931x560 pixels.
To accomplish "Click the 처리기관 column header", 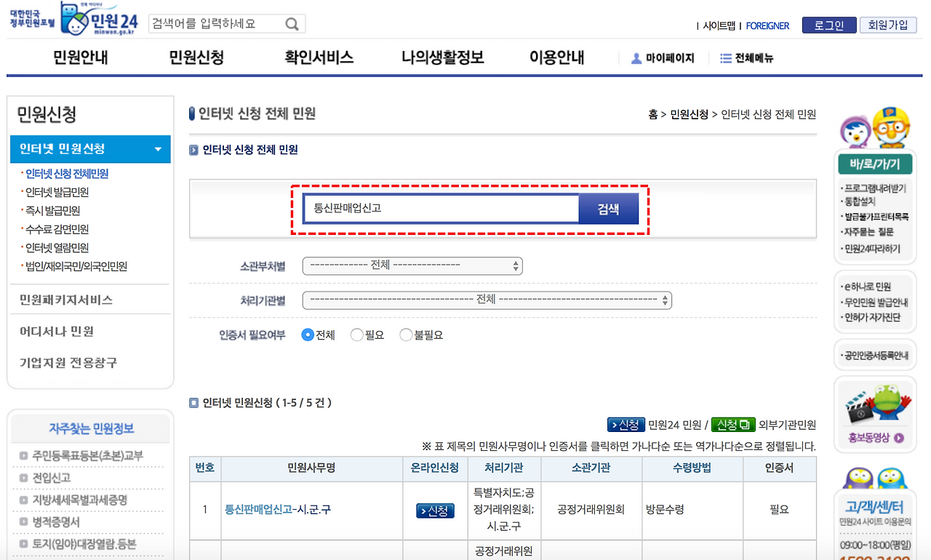I will coord(504,468).
